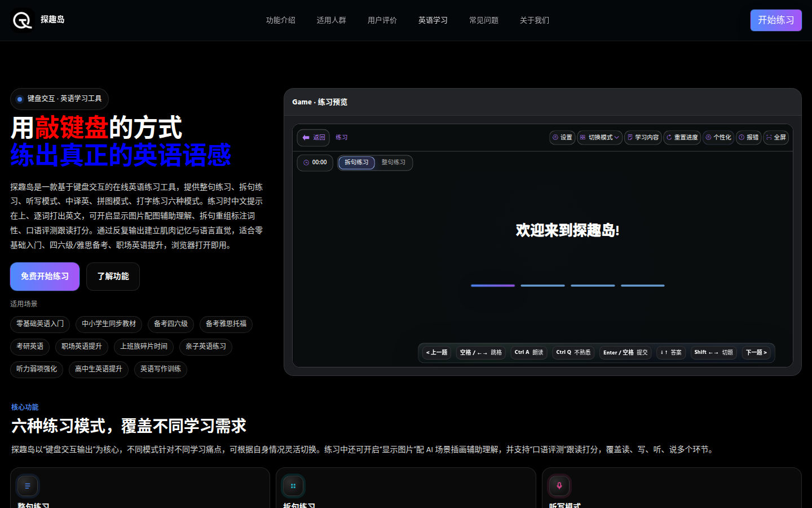Click the second word input underline
Screen dimensions: 812x508
[x=542, y=286]
